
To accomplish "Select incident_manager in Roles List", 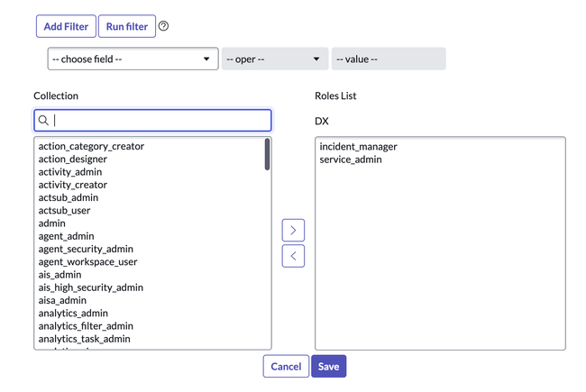I will point(358,146).
